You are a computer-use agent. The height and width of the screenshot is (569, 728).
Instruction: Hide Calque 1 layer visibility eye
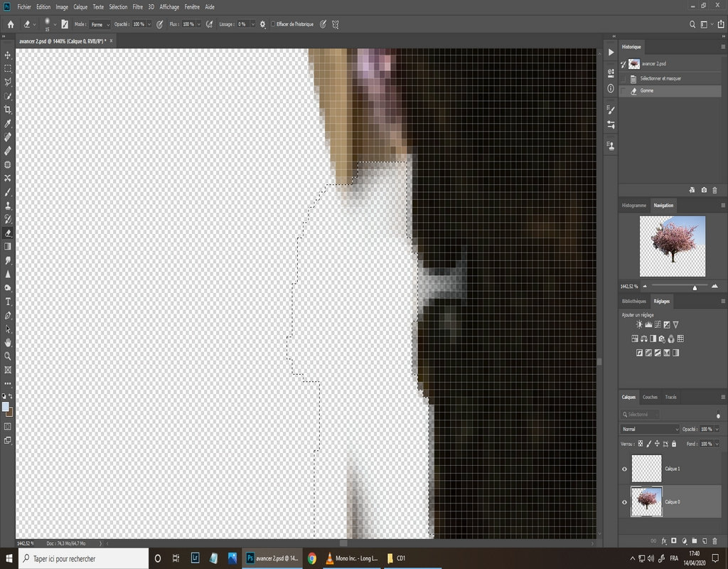coord(624,469)
